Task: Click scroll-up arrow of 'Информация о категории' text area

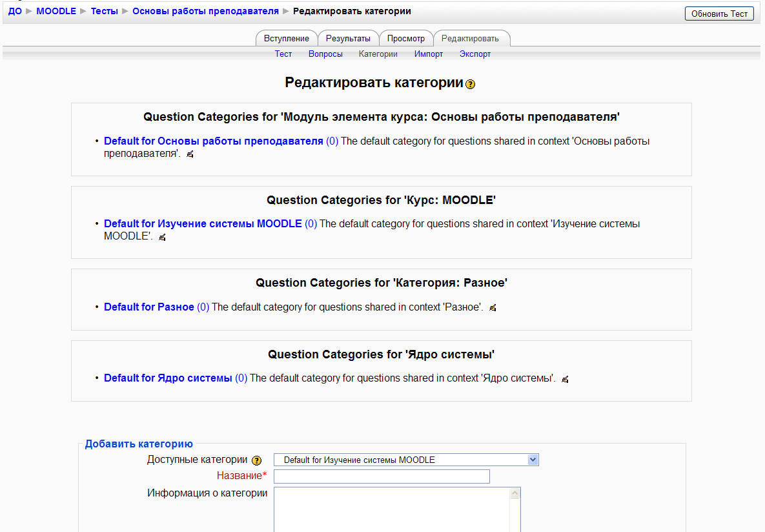Action: tap(515, 493)
